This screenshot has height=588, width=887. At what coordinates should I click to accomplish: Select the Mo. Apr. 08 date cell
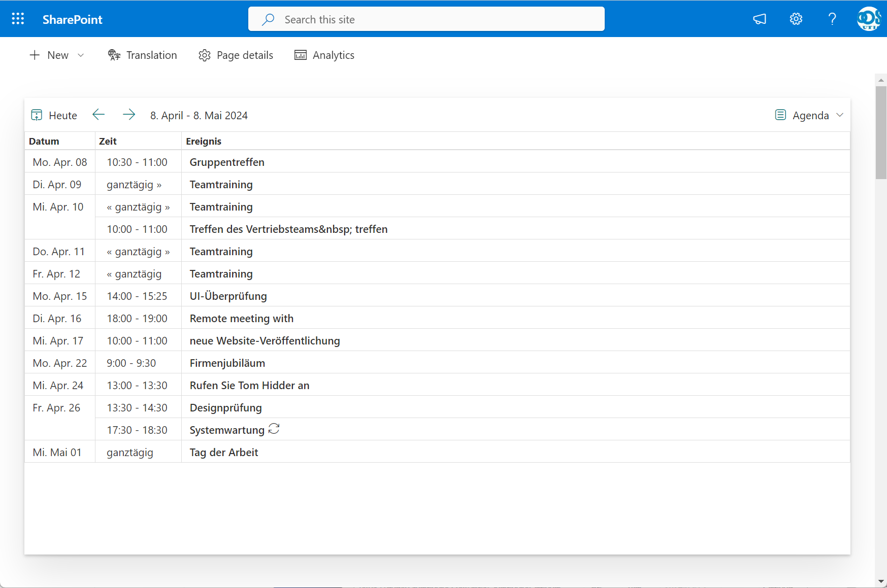coord(60,162)
